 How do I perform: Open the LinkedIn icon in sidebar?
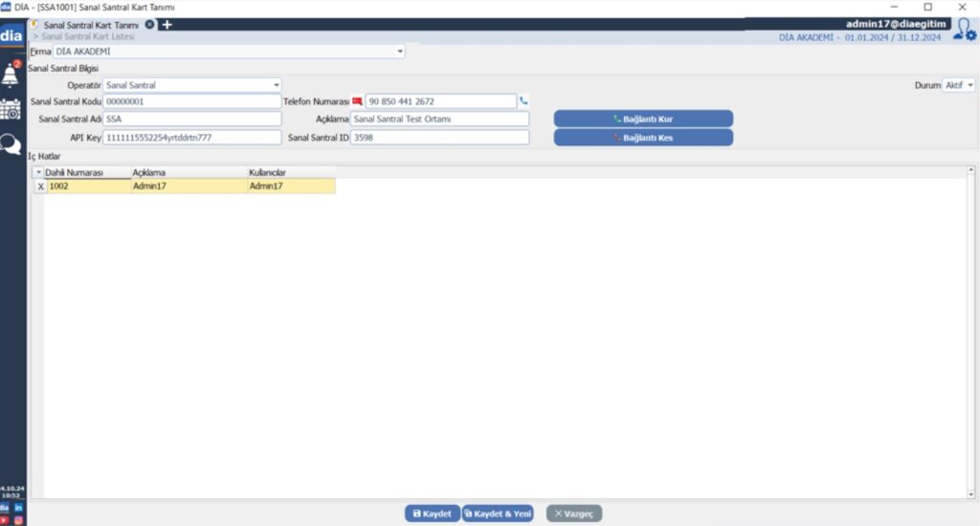click(18, 508)
